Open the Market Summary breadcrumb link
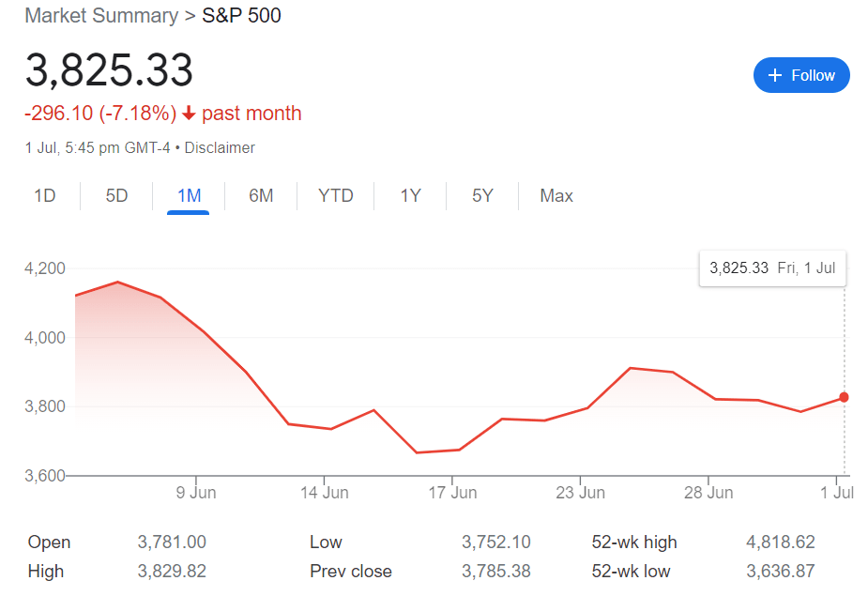Image resolution: width=868 pixels, height=596 pixels. click(100, 16)
